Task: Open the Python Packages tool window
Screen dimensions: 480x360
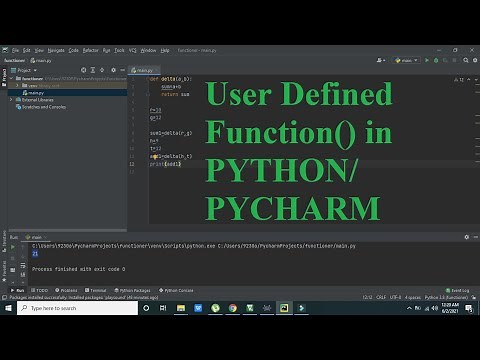Action: (132, 290)
